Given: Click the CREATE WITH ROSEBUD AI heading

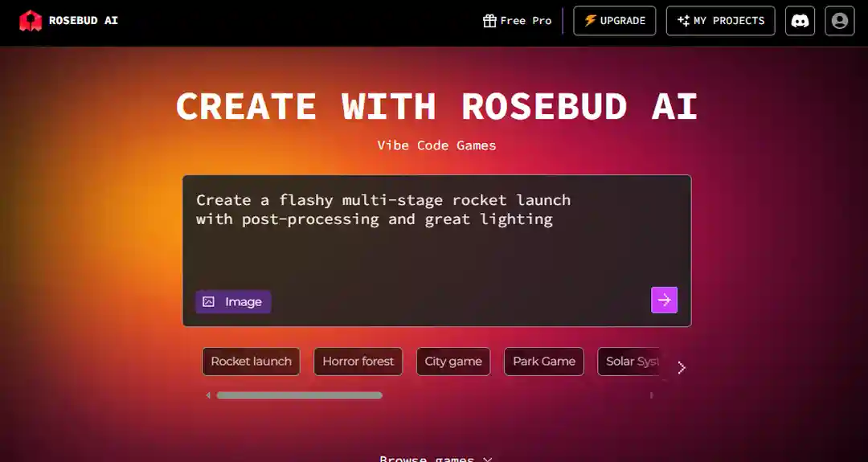Looking at the screenshot, I should pyautogui.click(x=436, y=106).
